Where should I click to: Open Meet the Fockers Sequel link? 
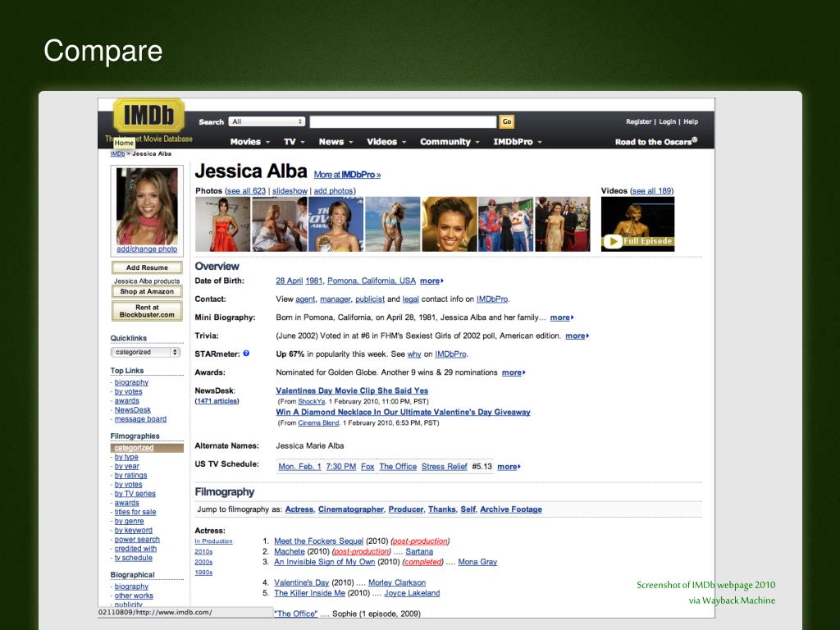(318, 541)
